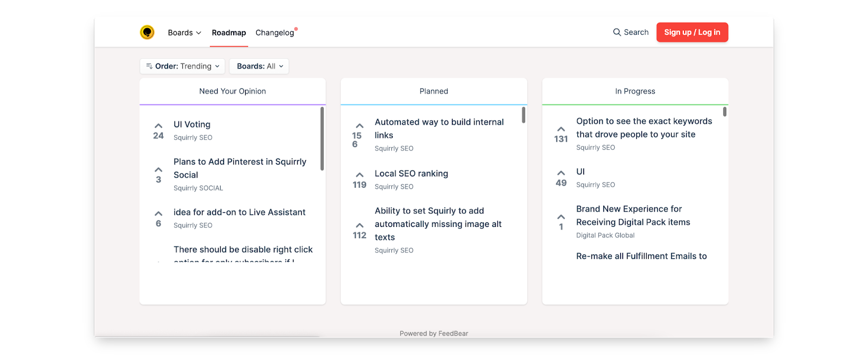Upvote the UI post in In Progress
This screenshot has height=355, width=868.
[561, 173]
